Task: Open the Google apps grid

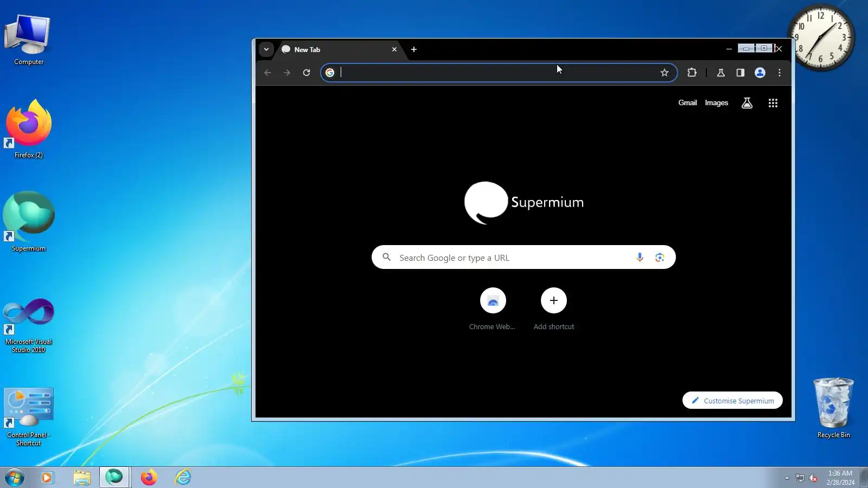Action: pyautogui.click(x=773, y=103)
